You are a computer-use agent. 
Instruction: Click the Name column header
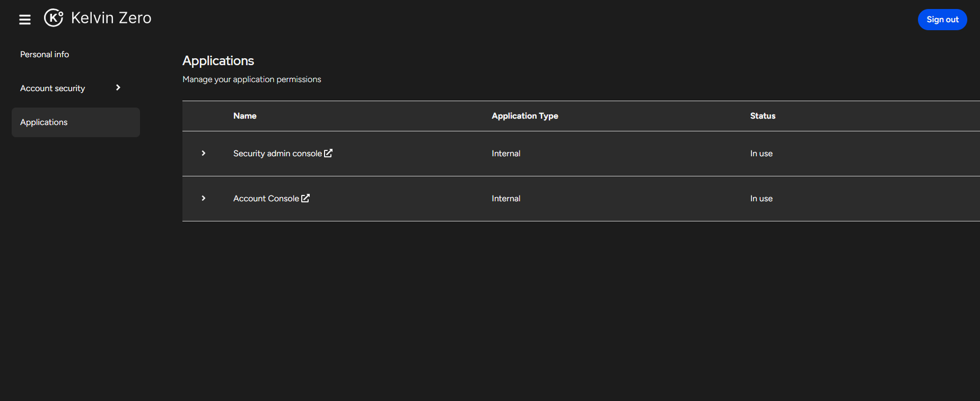tap(245, 116)
